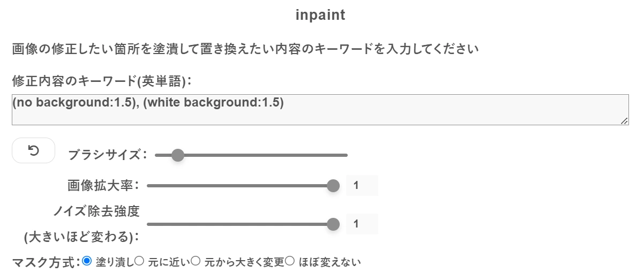Screen dimensions: 644x273
Task: Click the 修正内容のキーワード label
Action: pyautogui.click(x=102, y=81)
